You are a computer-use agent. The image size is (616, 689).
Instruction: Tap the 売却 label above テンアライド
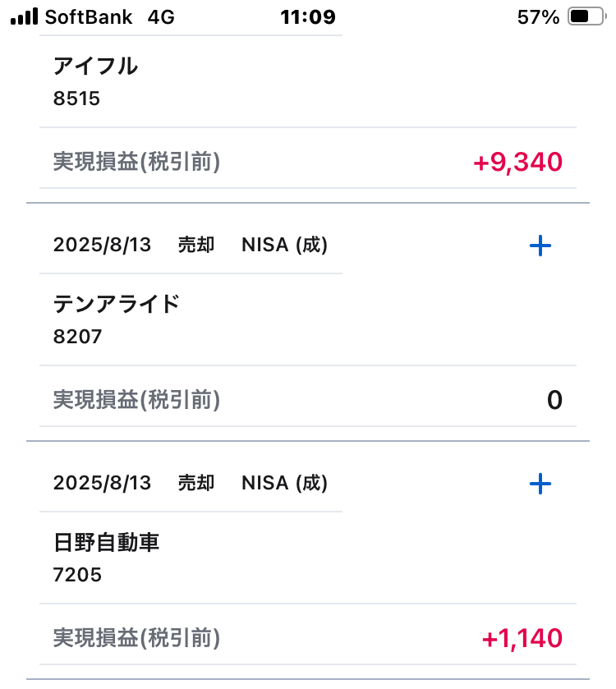pos(196,245)
